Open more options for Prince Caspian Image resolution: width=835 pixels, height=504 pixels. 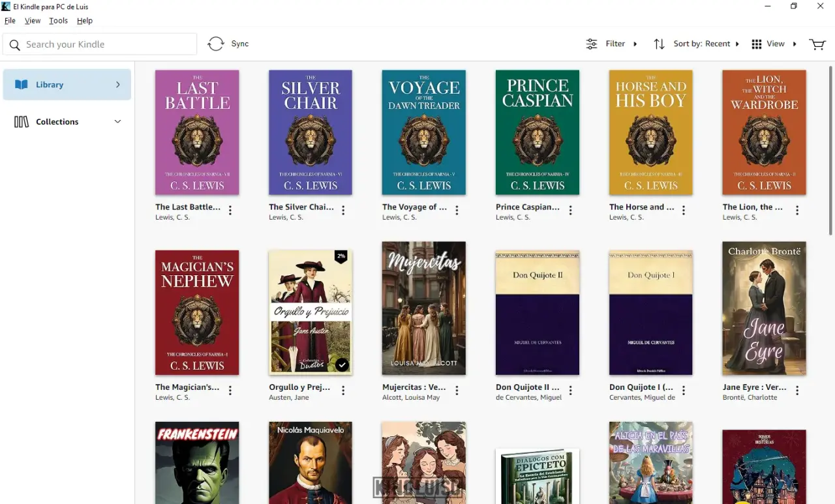(571, 211)
